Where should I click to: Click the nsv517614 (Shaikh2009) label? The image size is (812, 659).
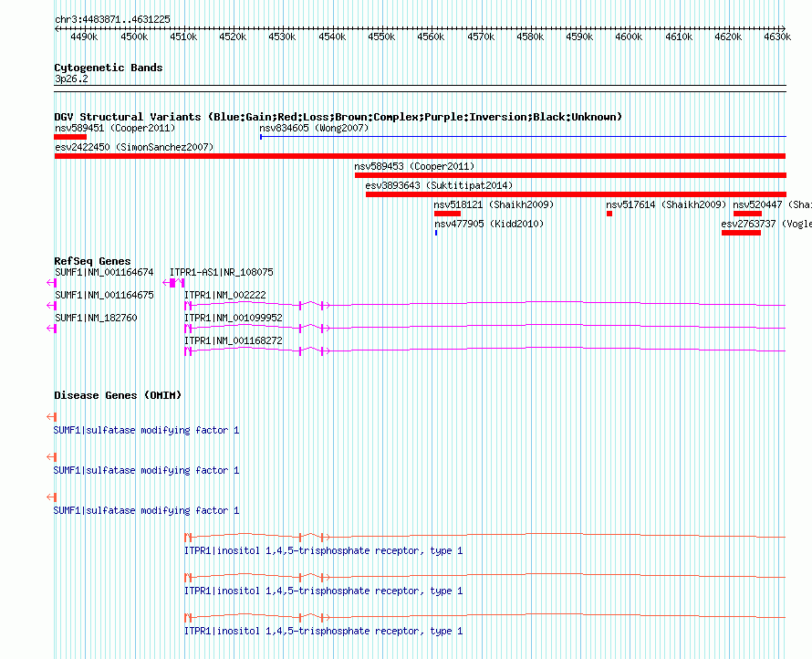[x=666, y=204]
